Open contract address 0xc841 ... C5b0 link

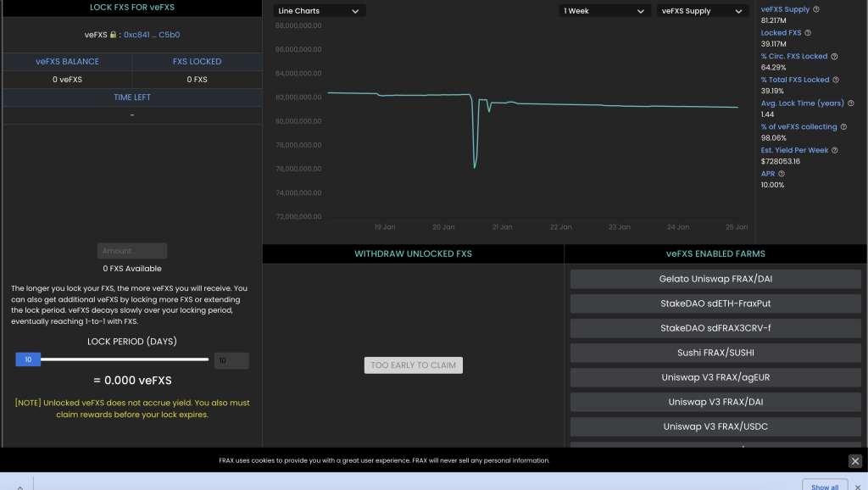pos(152,34)
